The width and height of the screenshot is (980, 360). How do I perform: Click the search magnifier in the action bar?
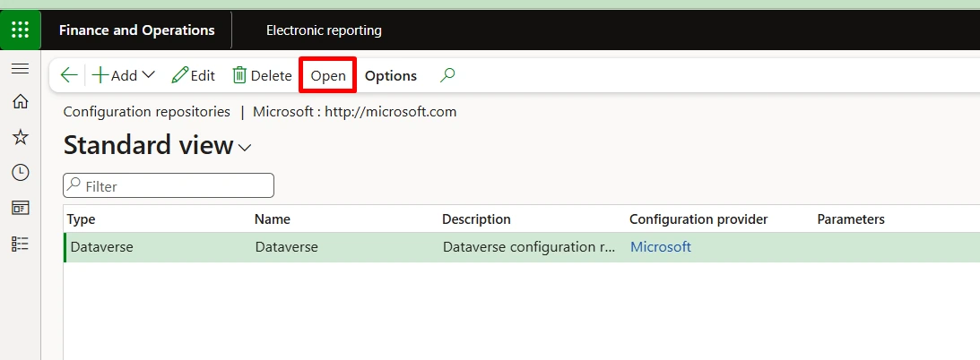(447, 75)
